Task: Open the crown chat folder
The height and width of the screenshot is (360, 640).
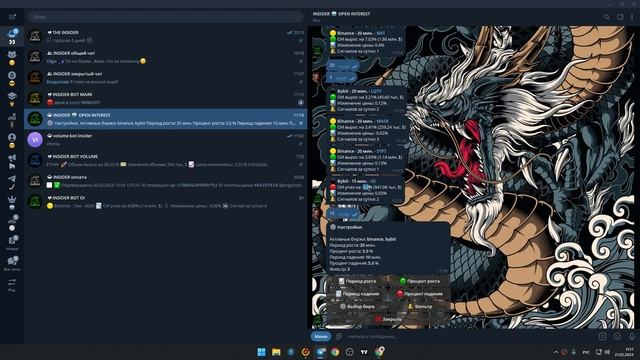Action: [12, 202]
